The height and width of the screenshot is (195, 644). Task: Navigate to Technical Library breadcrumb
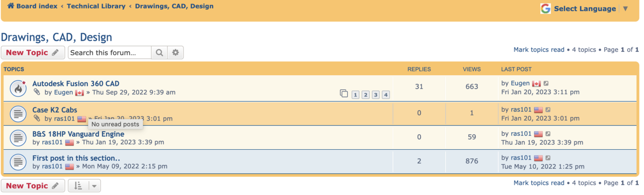tap(96, 7)
